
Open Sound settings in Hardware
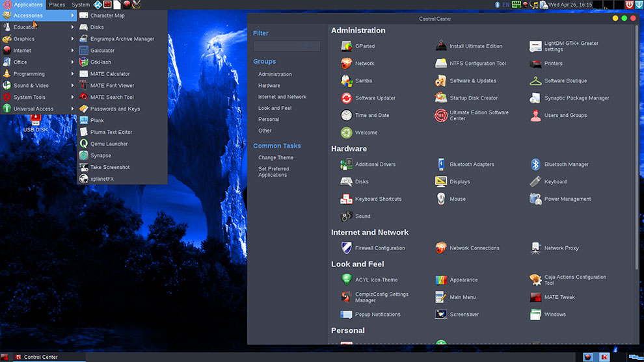click(356, 216)
